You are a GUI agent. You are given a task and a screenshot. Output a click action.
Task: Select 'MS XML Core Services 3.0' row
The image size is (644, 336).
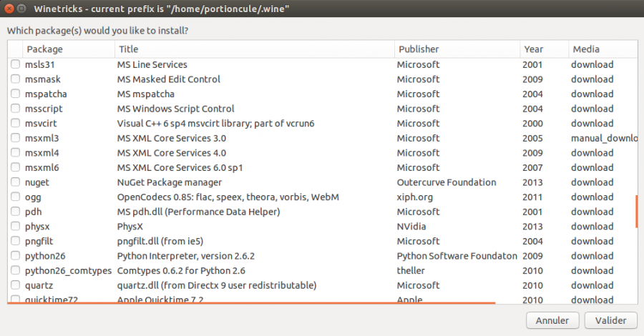(171, 138)
